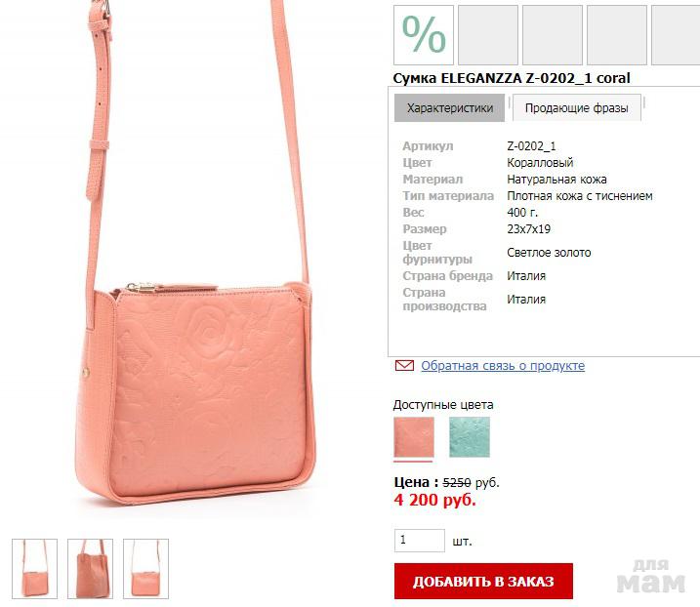Click the quantity input field
Screen dimensions: 700x607
click(420, 541)
